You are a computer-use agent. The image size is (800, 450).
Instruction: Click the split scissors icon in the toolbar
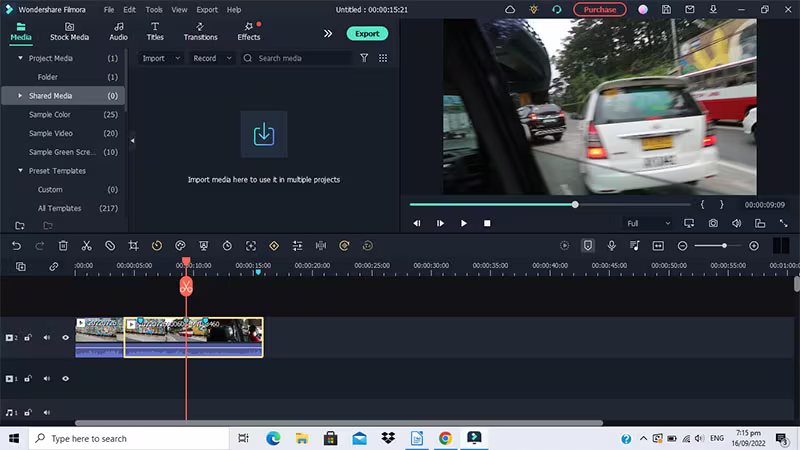[x=86, y=245]
